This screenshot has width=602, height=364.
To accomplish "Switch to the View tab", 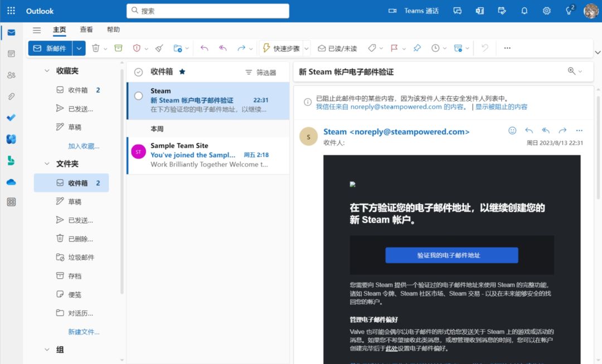I will [x=86, y=30].
